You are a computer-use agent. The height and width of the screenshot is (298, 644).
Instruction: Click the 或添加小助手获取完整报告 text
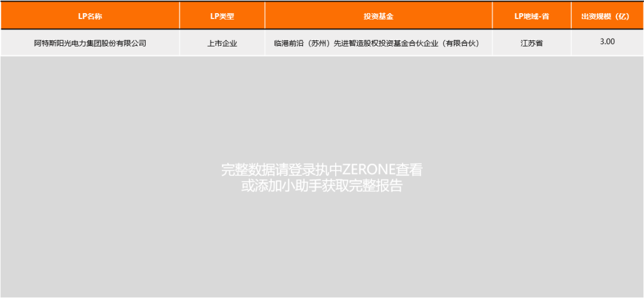(321, 186)
